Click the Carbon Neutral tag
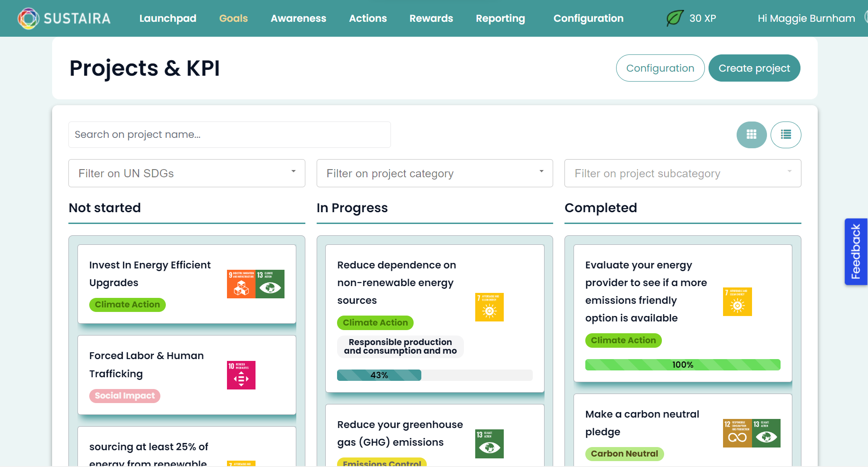The image size is (868, 467). [x=624, y=454]
